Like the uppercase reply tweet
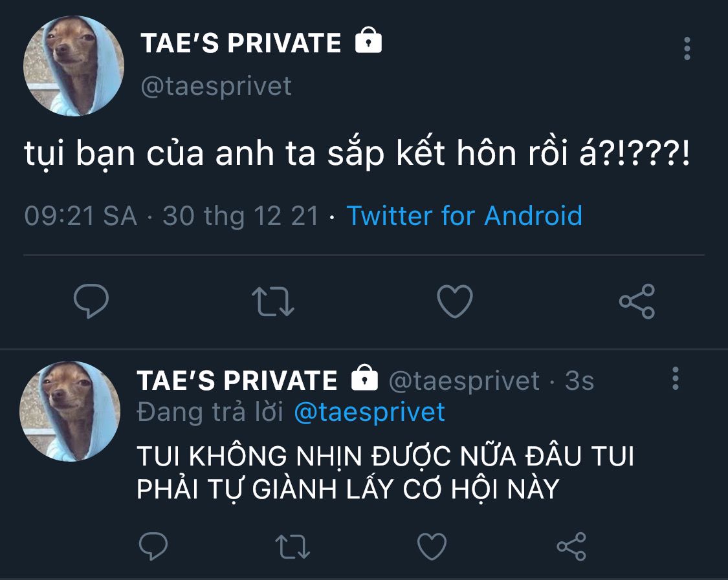 (x=432, y=546)
